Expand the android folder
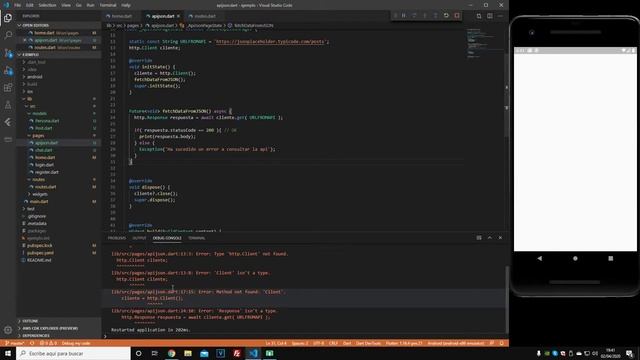Screen dimensions: 640x360 tap(35, 77)
